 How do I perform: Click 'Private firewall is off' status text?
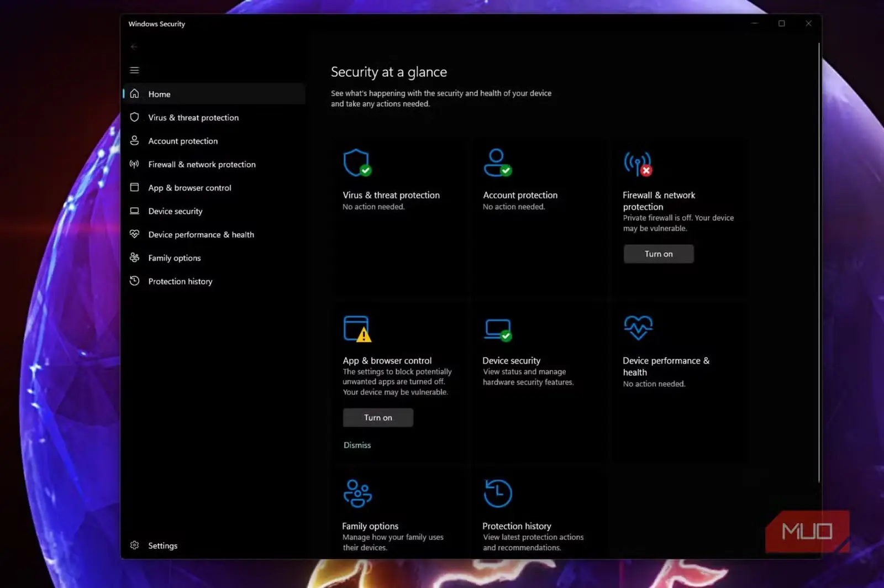coord(678,223)
